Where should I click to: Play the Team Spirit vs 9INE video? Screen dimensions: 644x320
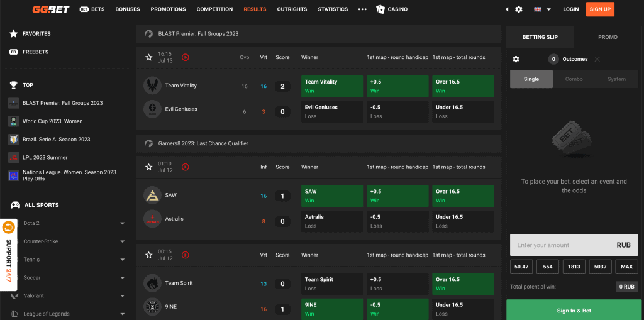click(x=186, y=255)
